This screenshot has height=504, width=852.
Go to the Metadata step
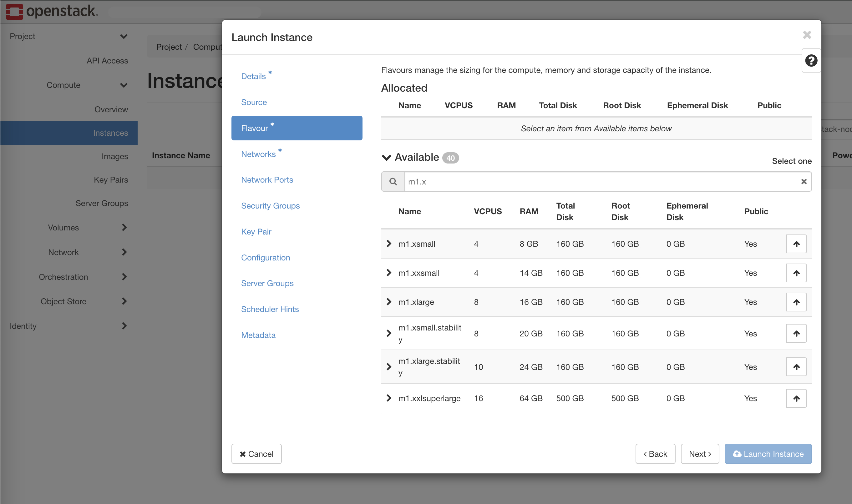pos(258,335)
